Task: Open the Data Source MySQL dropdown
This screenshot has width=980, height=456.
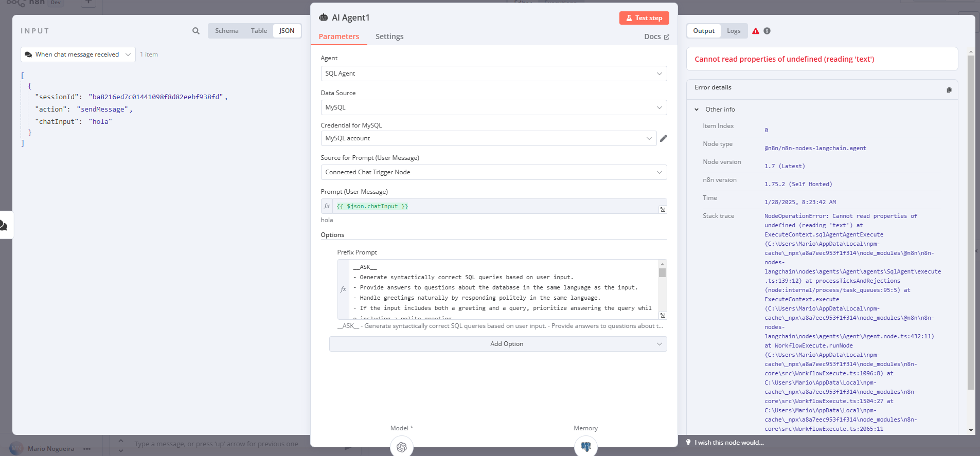Action: coord(494,107)
